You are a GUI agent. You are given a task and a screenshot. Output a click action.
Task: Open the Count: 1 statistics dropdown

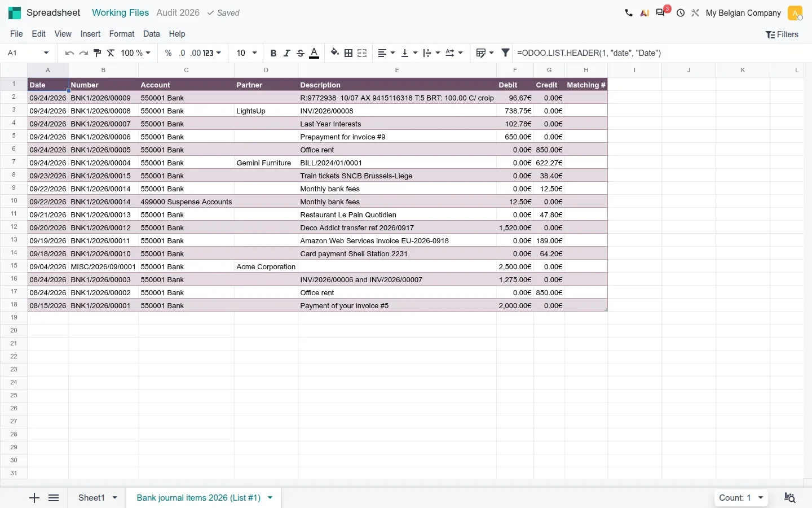pyautogui.click(x=742, y=498)
